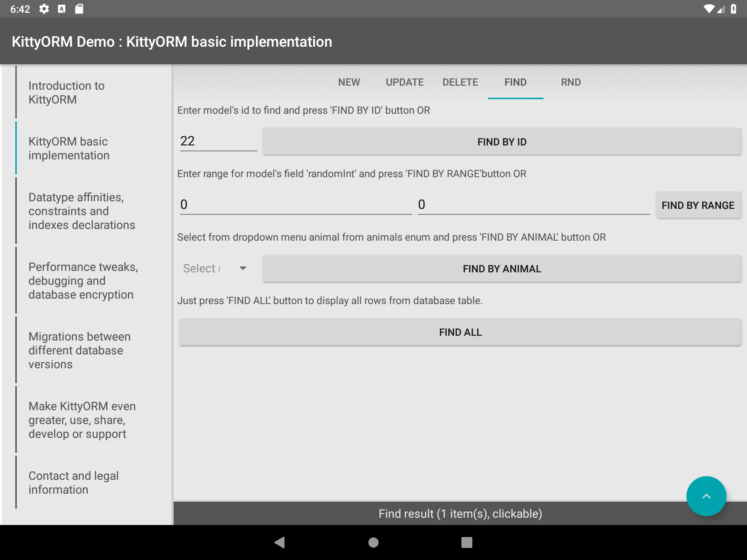Screen dimensions: 747x560
Task: Switch to the DELETE tab
Action: (x=460, y=82)
